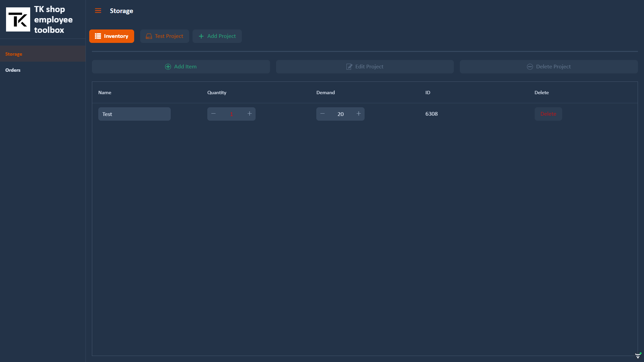The height and width of the screenshot is (362, 644).
Task: Click into the Test name field
Action: tap(134, 114)
